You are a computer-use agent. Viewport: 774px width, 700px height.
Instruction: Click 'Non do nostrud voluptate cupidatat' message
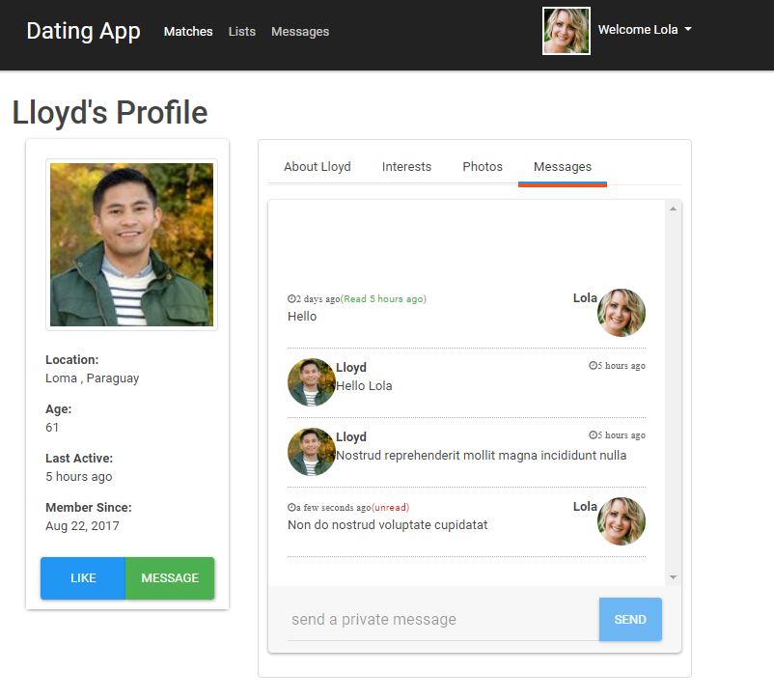pyautogui.click(x=388, y=524)
